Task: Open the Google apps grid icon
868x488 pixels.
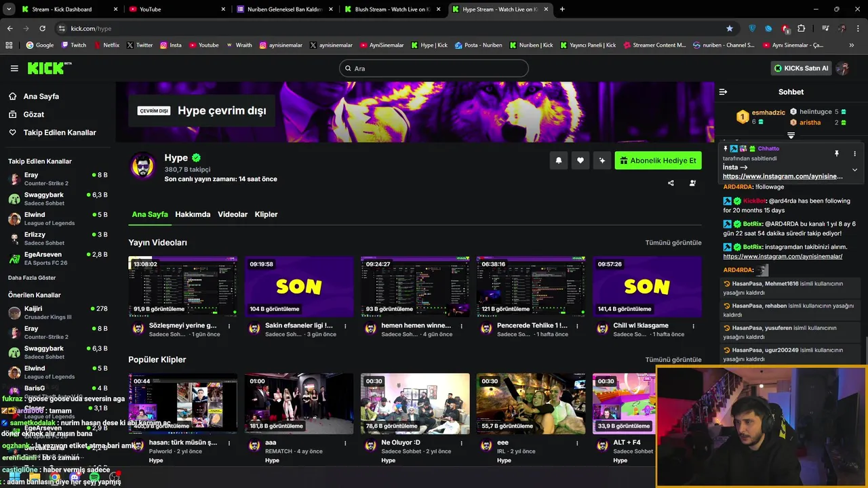Action: click(9, 45)
